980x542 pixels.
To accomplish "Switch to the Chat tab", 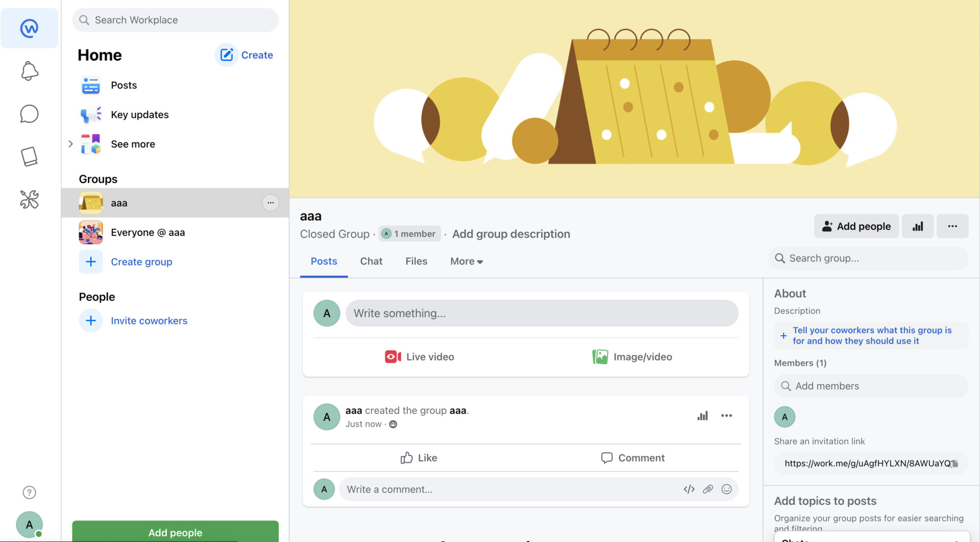I will 371,262.
